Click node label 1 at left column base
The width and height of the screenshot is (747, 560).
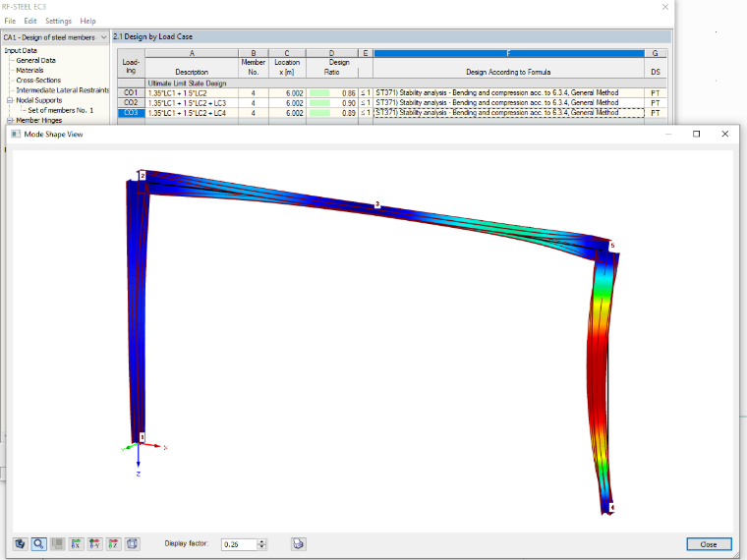point(142,437)
